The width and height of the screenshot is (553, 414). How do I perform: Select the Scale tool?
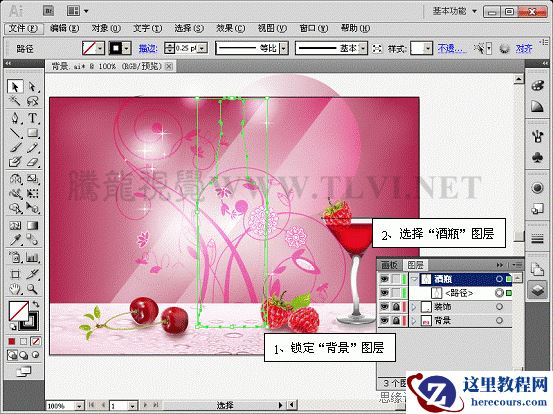[x=32, y=179]
